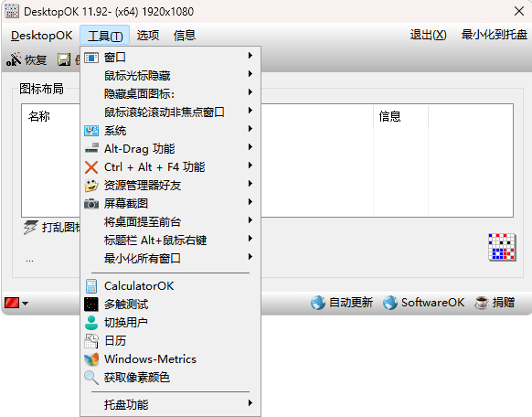This screenshot has width=532, height=417.
Task: Click 最小化到托盘 button
Action: tap(494, 35)
